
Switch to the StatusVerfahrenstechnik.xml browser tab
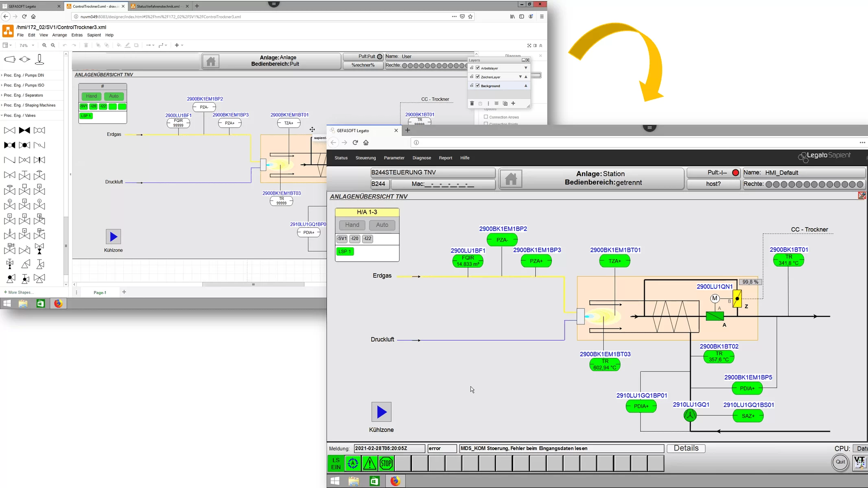(158, 6)
